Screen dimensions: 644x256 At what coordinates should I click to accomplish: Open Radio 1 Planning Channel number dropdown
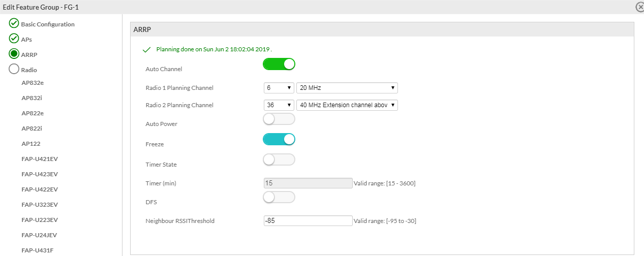point(279,88)
